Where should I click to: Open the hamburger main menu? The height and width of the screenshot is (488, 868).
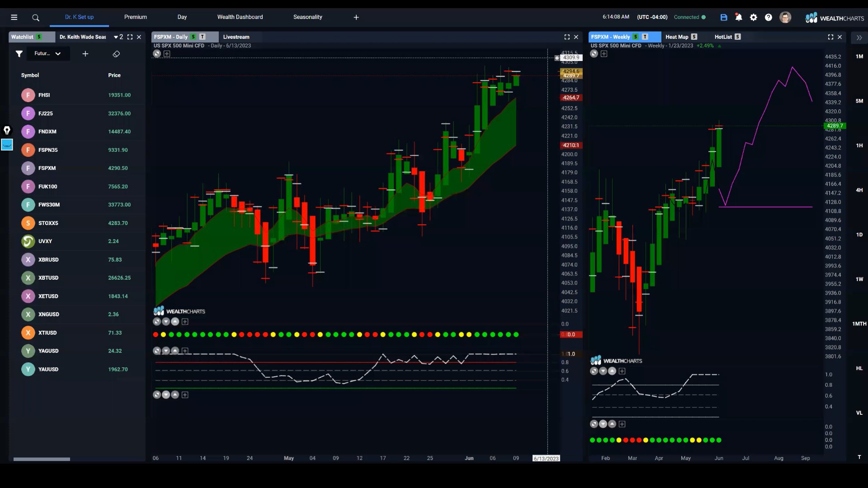(x=14, y=17)
